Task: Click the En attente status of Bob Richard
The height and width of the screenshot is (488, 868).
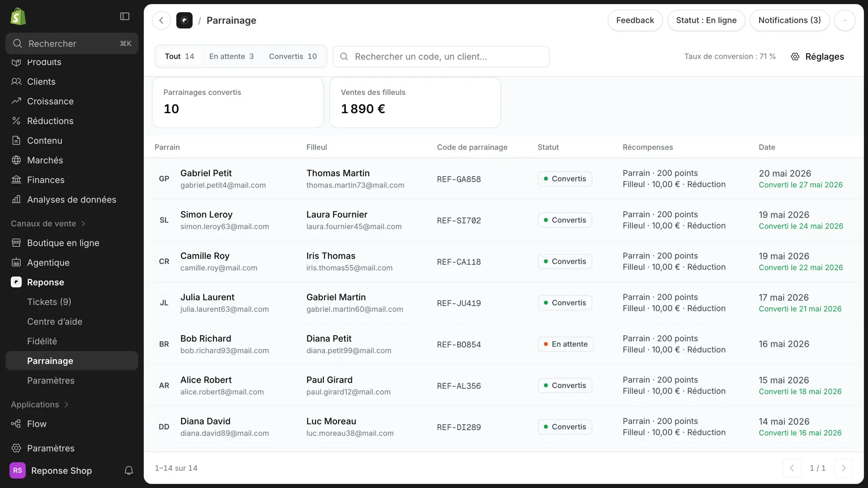Action: click(x=565, y=344)
